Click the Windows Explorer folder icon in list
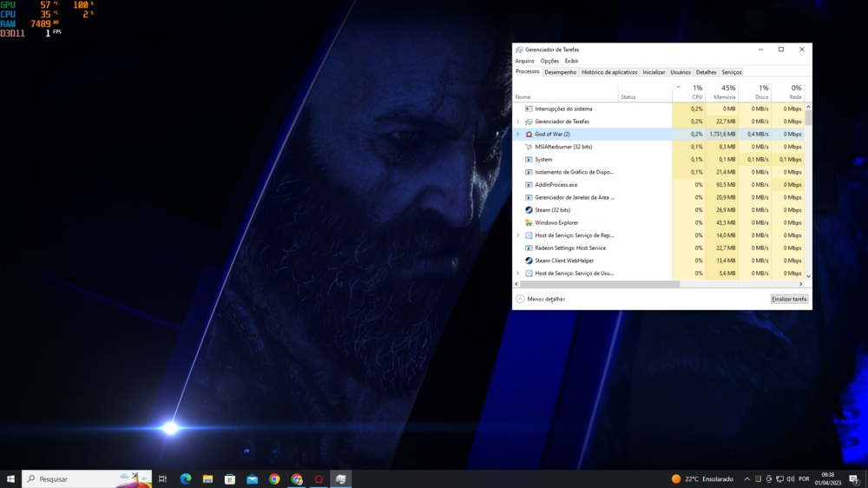Image resolution: width=868 pixels, height=488 pixels. [529, 223]
